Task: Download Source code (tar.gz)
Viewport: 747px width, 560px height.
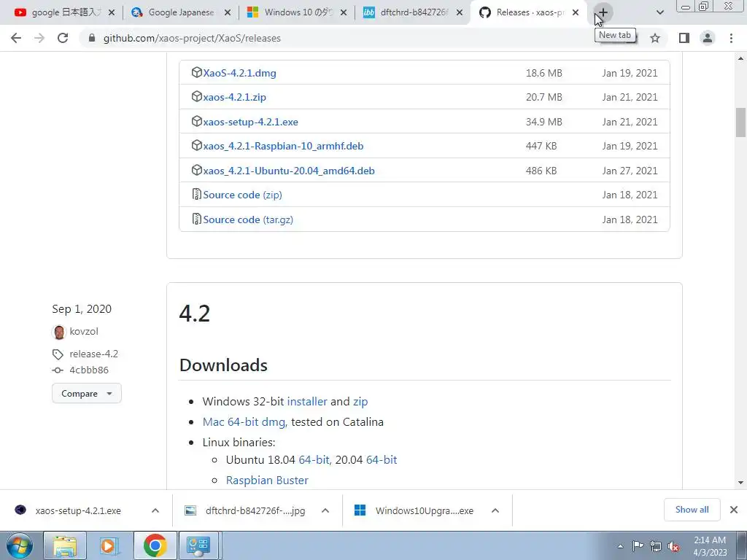Action: tap(248, 219)
